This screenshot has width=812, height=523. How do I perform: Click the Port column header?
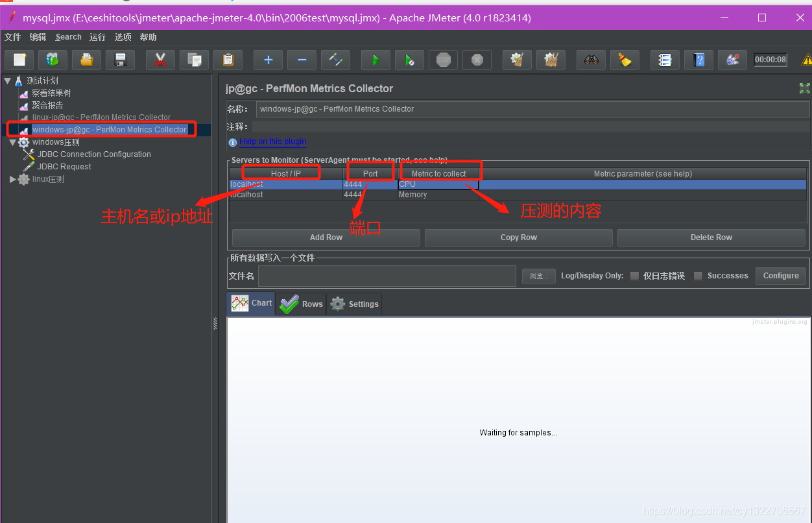(x=370, y=173)
